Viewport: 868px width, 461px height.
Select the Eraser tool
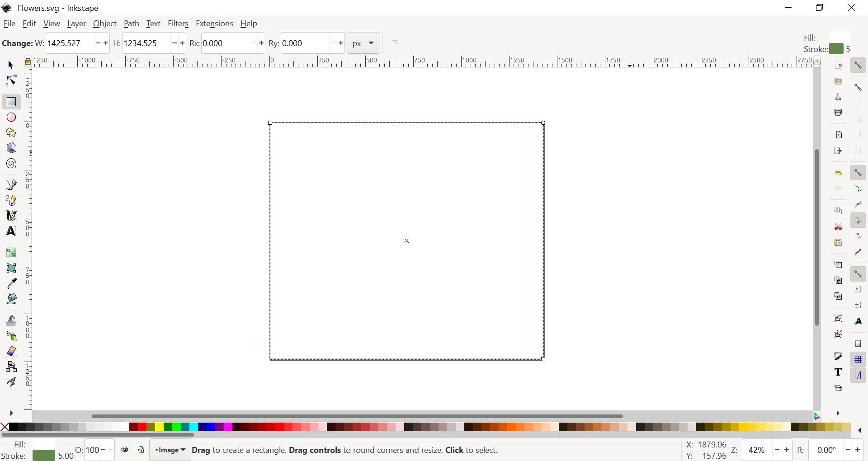11,351
